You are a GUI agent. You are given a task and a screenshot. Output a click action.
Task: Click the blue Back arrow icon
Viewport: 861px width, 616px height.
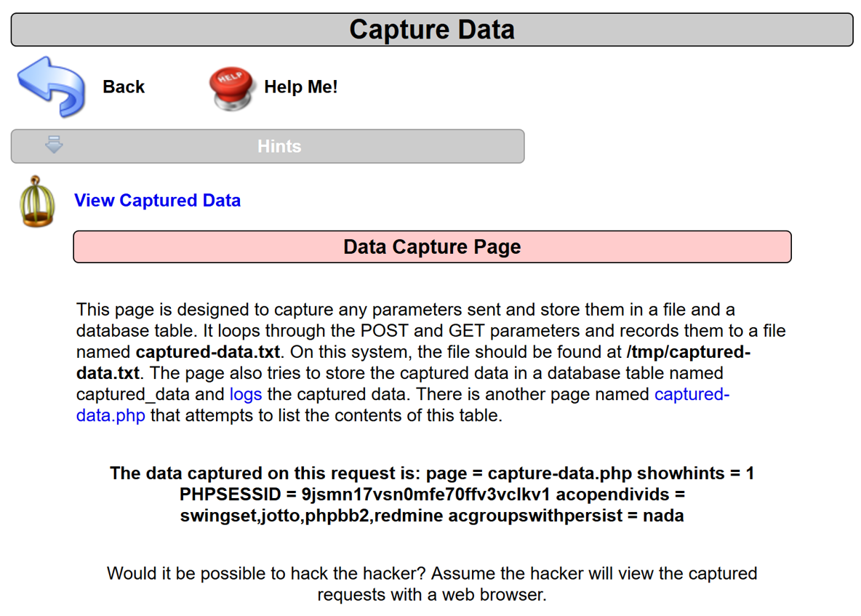click(51, 87)
